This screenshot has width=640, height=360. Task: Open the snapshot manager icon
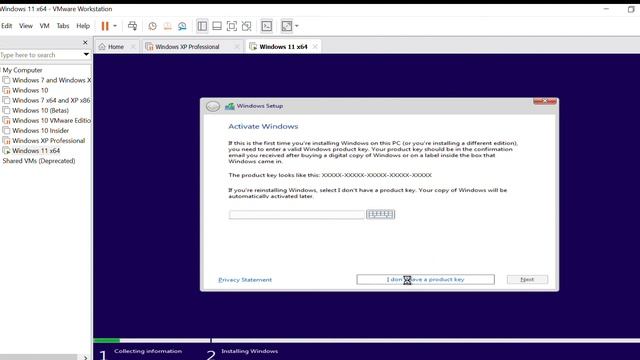coord(182,26)
